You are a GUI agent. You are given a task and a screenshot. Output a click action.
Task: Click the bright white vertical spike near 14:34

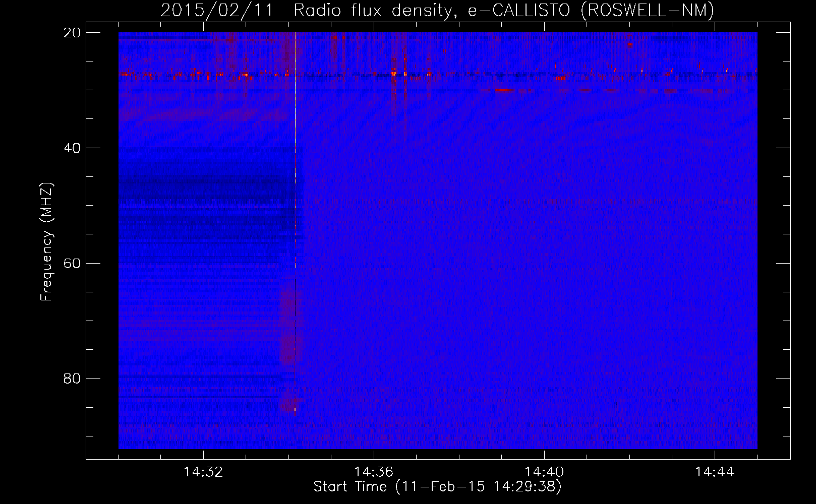295,151
